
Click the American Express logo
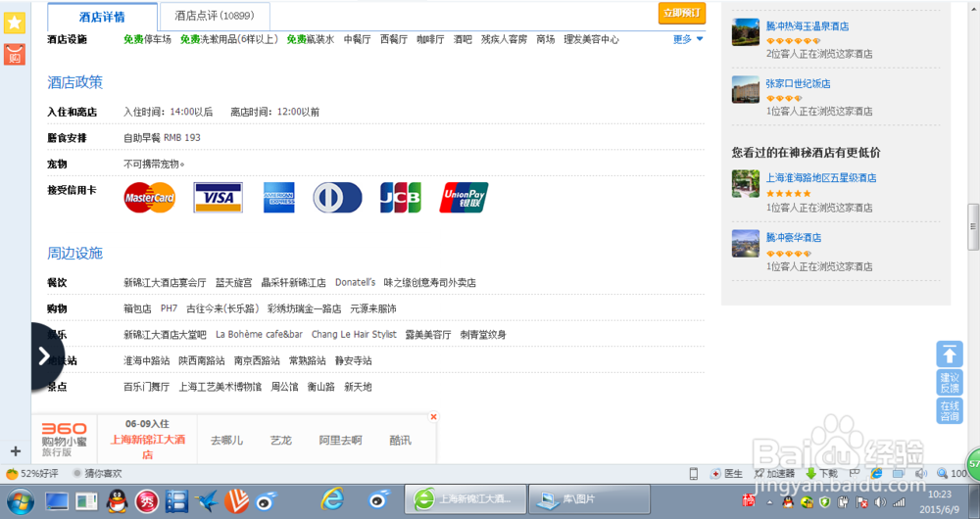coord(278,198)
